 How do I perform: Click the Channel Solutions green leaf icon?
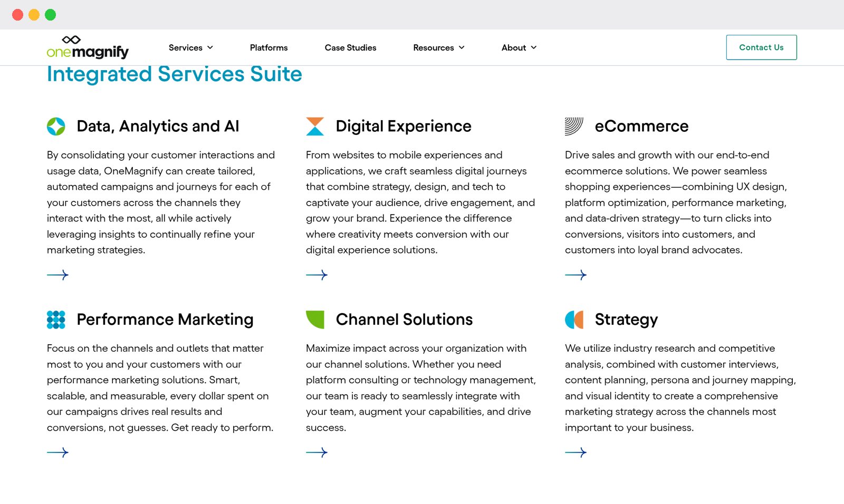(315, 319)
